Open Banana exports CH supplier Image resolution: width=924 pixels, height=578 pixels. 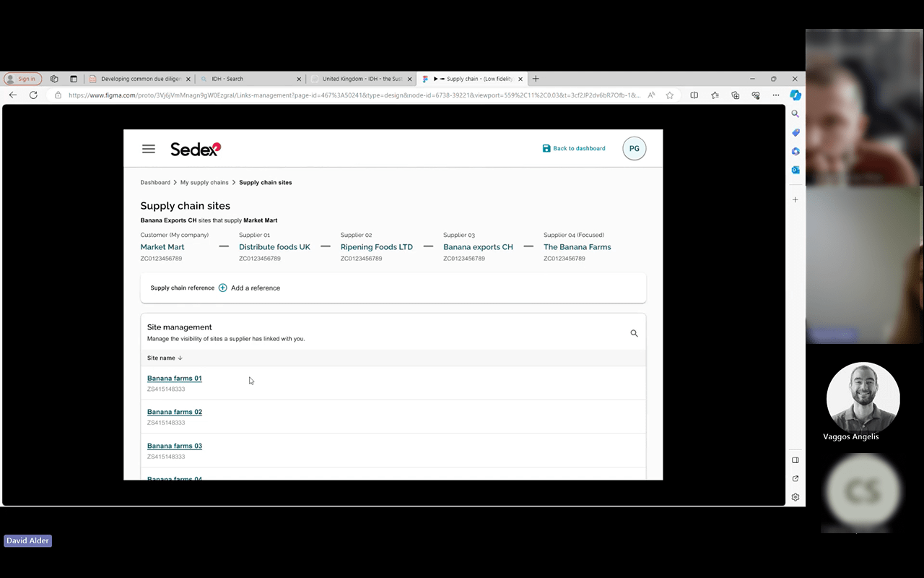pos(478,247)
